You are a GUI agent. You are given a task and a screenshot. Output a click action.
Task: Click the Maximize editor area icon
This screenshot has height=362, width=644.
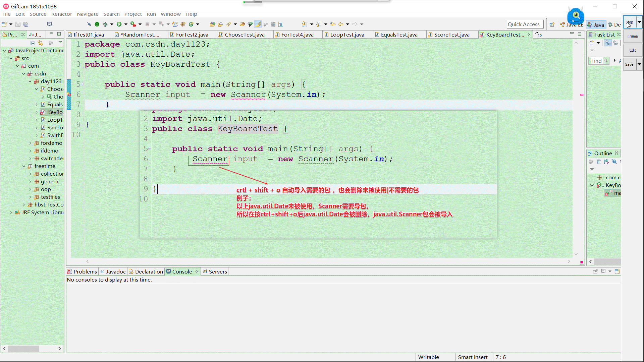tap(580, 34)
